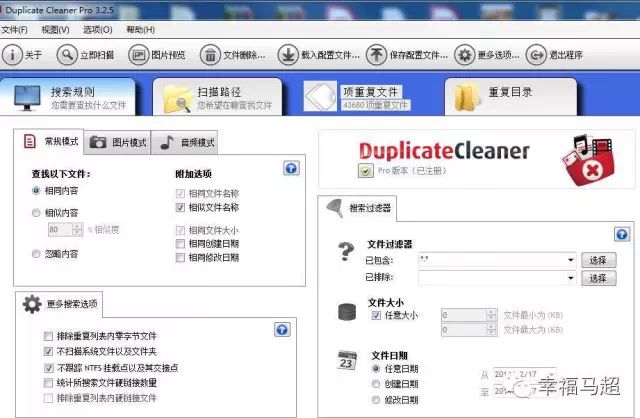Open 图片预览 image preview icon
Image resolution: width=640 pixels, height=418 pixels.
click(139, 55)
